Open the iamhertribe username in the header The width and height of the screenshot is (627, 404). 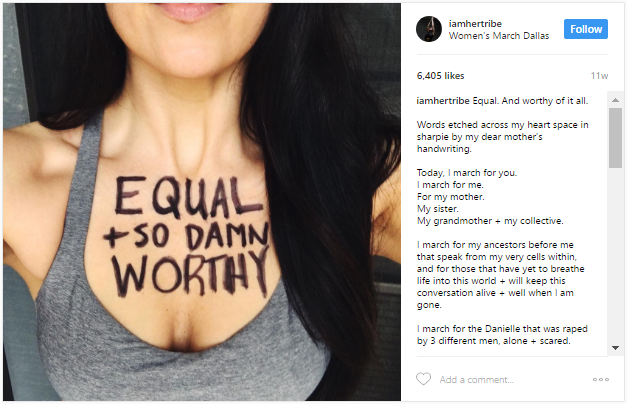pyautogui.click(x=475, y=24)
